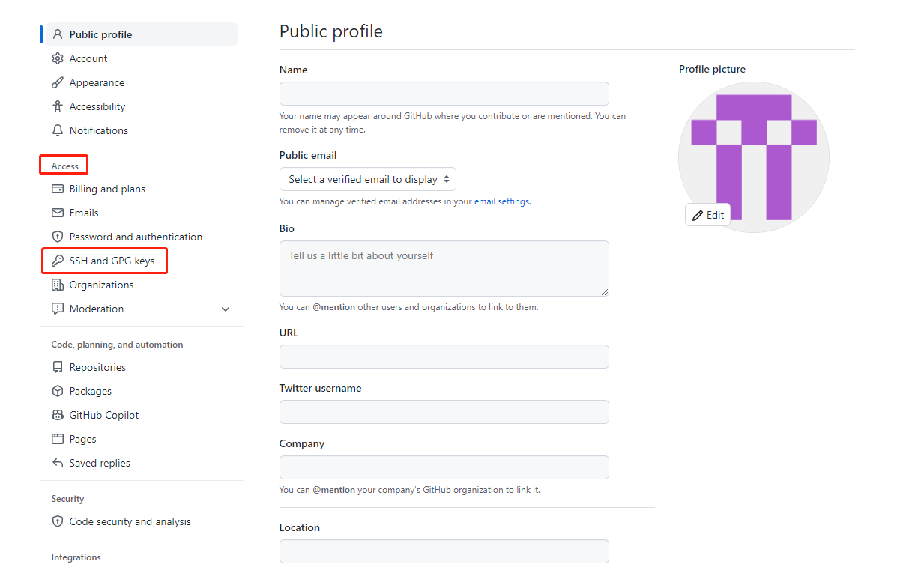Image resolution: width=924 pixels, height=564 pixels.
Task: Open Pages settings
Action: pos(82,439)
